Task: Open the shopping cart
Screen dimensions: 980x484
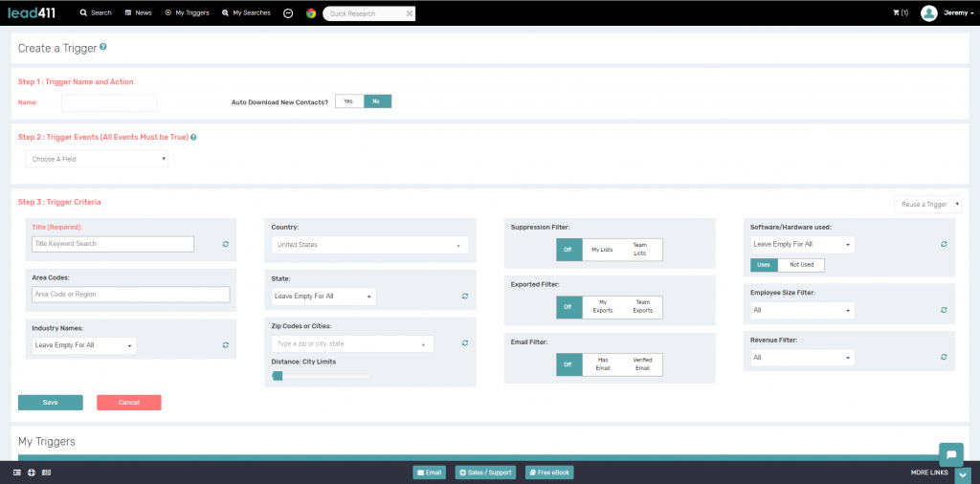Action: click(900, 13)
